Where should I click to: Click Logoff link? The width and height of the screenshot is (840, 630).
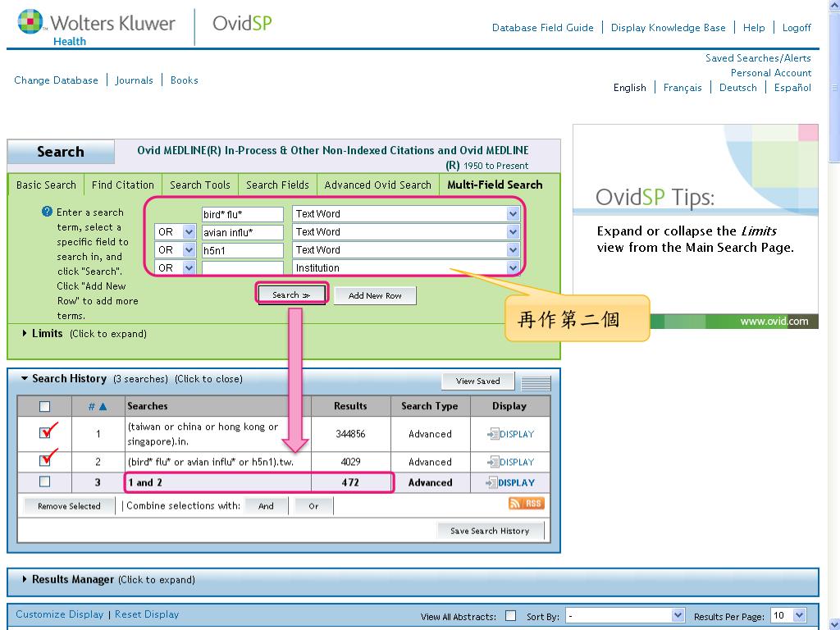797,28
